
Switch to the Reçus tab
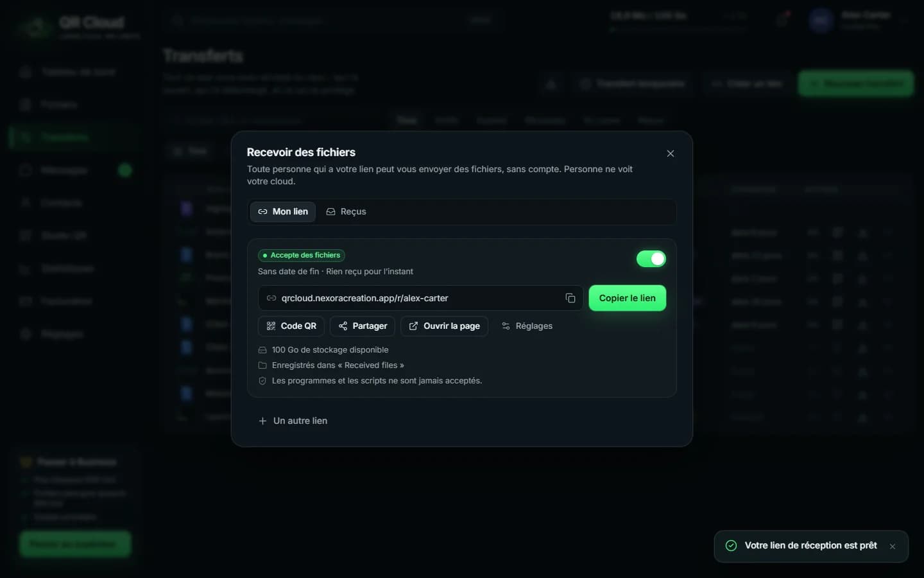[x=346, y=211]
